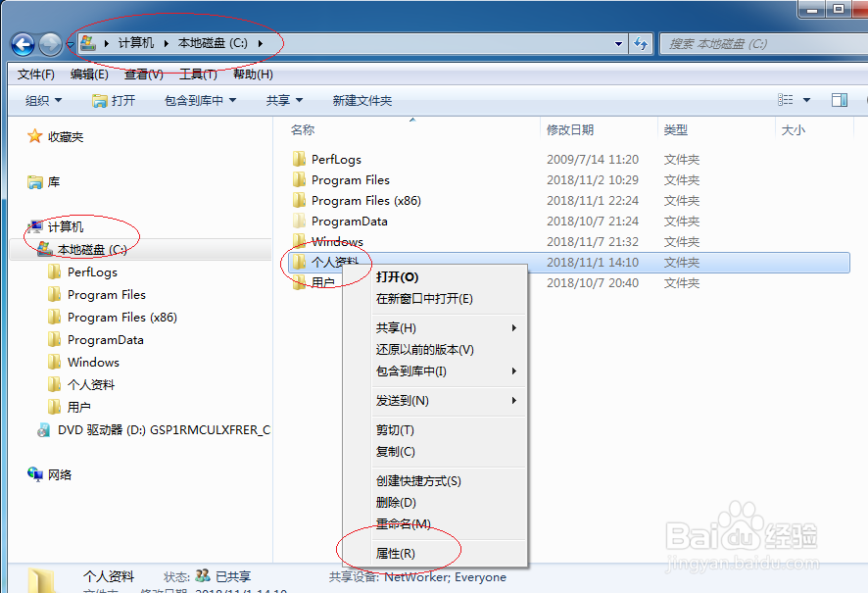Click the change view icon in toolbar
This screenshot has height=593, width=868.
[785, 100]
